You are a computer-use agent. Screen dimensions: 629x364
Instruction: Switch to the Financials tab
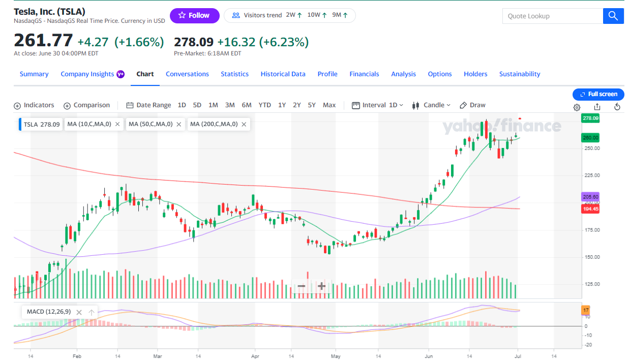364,74
